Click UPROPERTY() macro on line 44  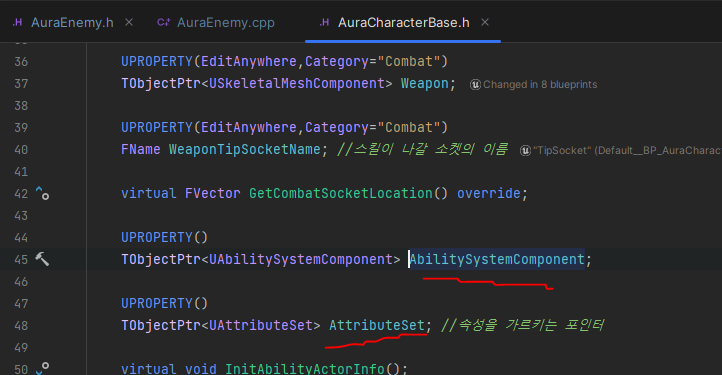(x=164, y=238)
